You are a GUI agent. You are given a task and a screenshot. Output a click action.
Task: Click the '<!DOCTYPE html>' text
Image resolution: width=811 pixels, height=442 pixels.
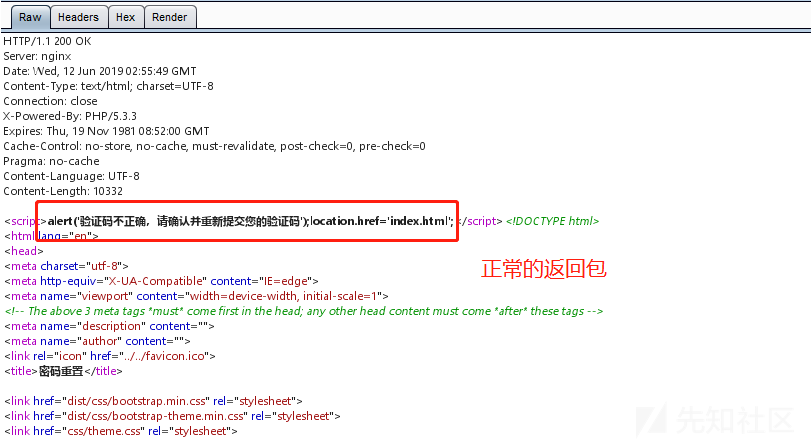[x=552, y=221]
